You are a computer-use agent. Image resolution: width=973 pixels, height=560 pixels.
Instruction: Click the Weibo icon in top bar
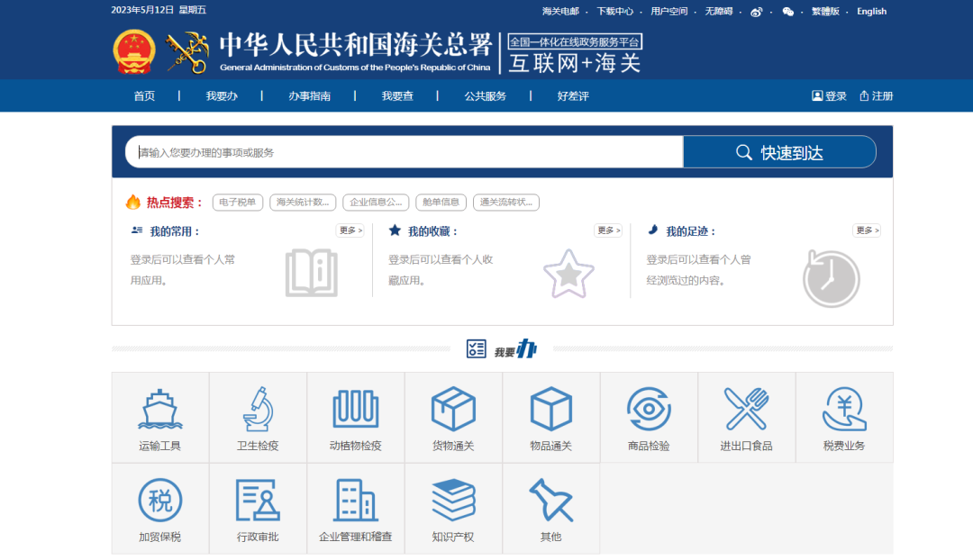(756, 12)
